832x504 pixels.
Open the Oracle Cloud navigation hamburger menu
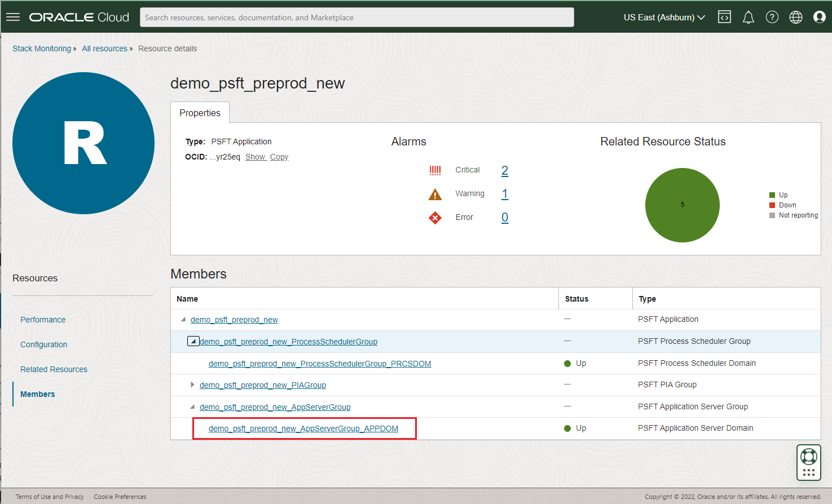(12, 16)
